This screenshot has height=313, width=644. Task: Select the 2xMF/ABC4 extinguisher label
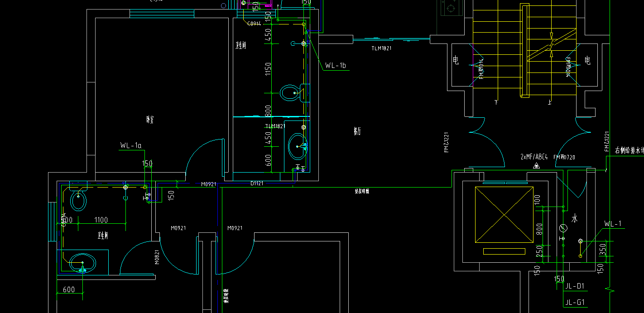point(534,157)
